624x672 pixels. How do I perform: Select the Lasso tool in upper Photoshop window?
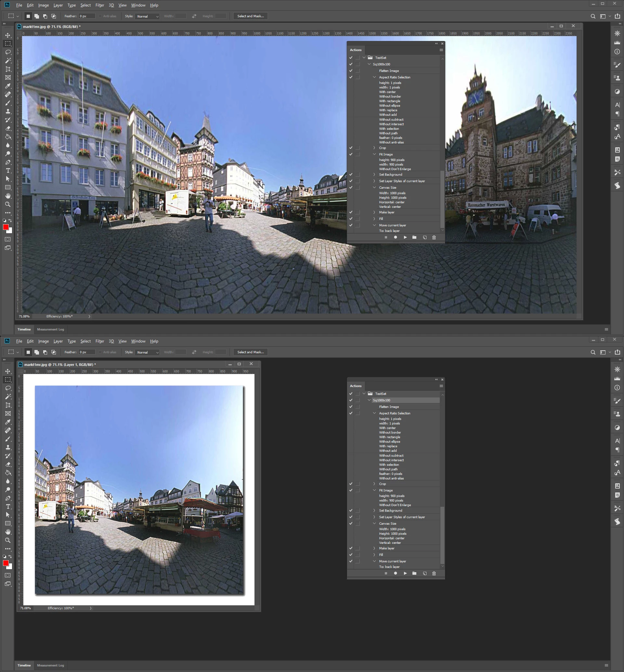[8, 52]
